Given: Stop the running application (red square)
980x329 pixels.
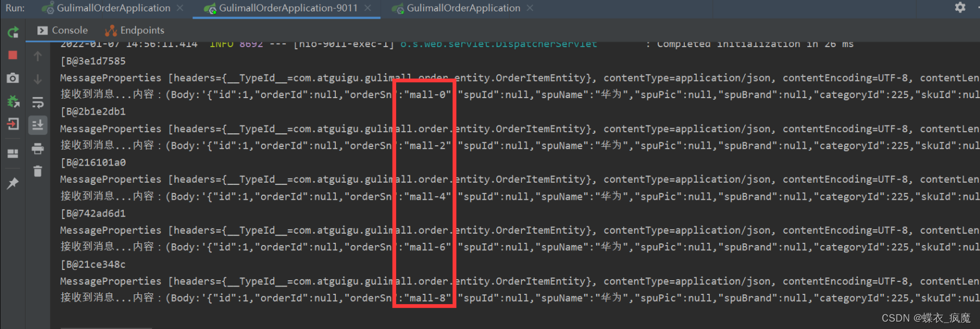Looking at the screenshot, I should pos(12,55).
